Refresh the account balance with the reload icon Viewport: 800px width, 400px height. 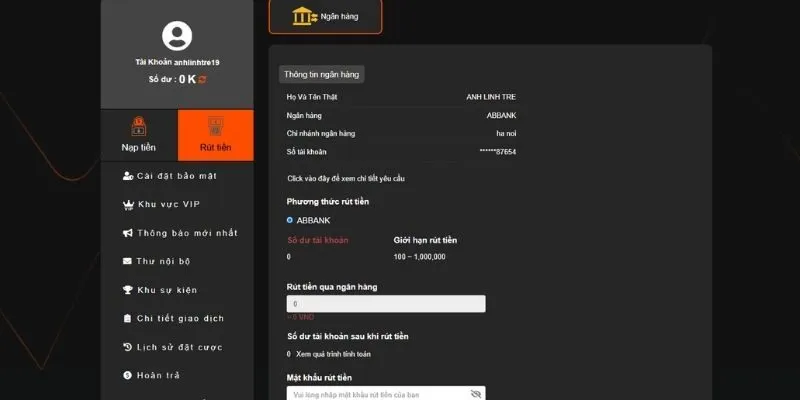203,79
